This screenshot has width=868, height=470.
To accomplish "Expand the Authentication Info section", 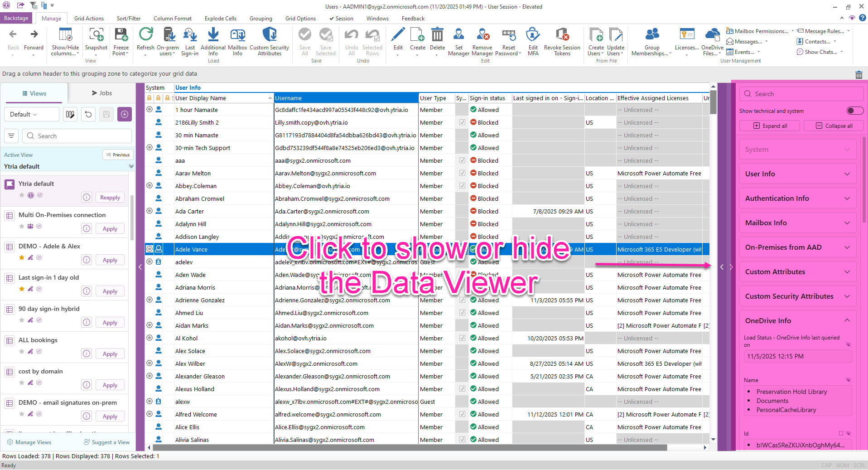I will pyautogui.click(x=797, y=198).
